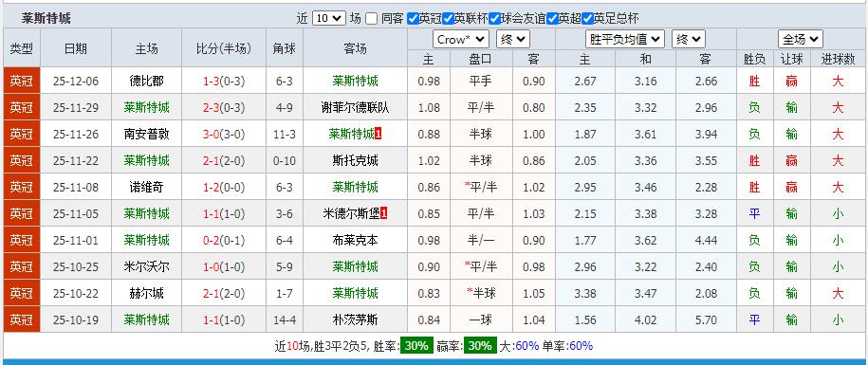Click the 1-3(0-3) score on 25-12-06

click(x=224, y=82)
